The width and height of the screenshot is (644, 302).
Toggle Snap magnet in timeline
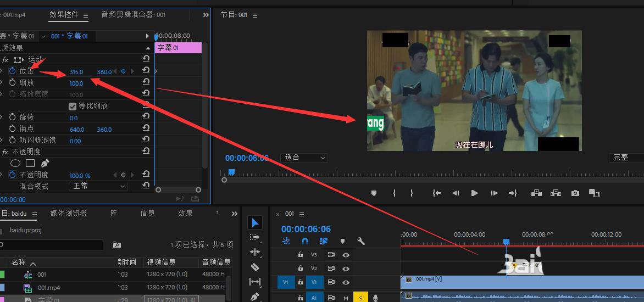[x=305, y=241]
